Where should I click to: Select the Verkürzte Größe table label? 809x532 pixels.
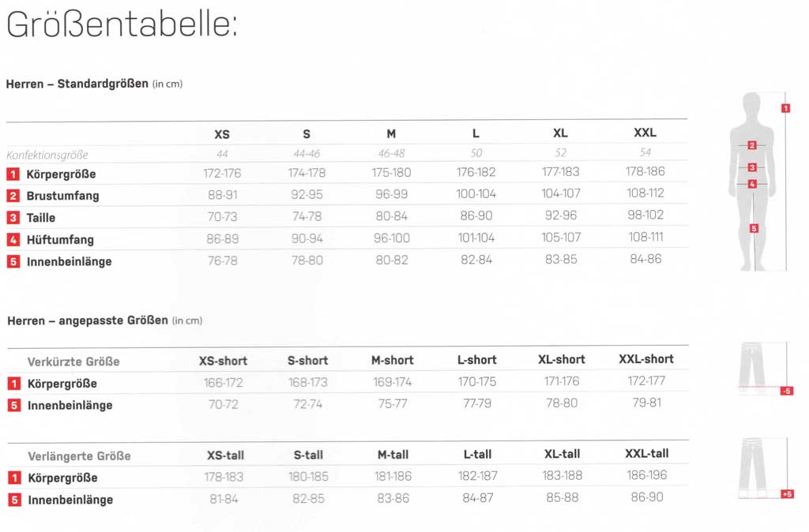pyautogui.click(x=73, y=362)
